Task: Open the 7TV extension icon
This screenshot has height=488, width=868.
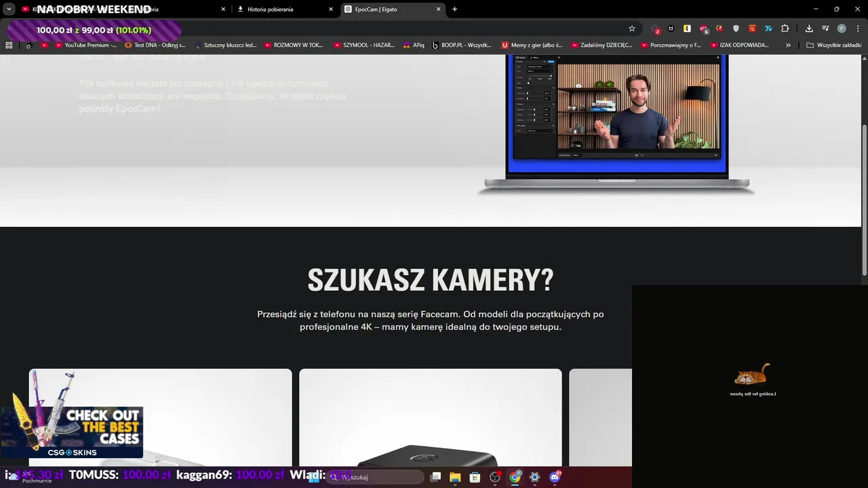Action: pos(768,28)
